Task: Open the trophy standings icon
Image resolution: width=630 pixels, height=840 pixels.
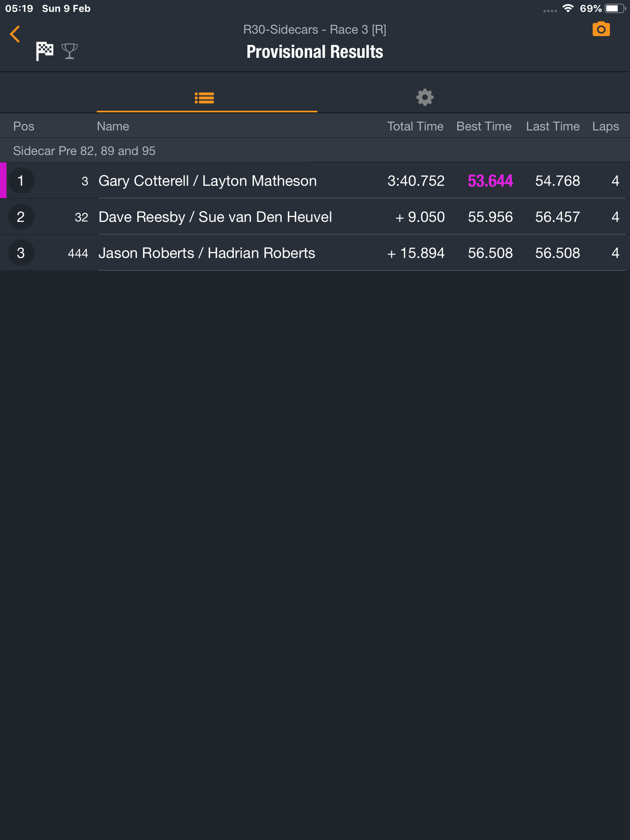Action: point(69,51)
